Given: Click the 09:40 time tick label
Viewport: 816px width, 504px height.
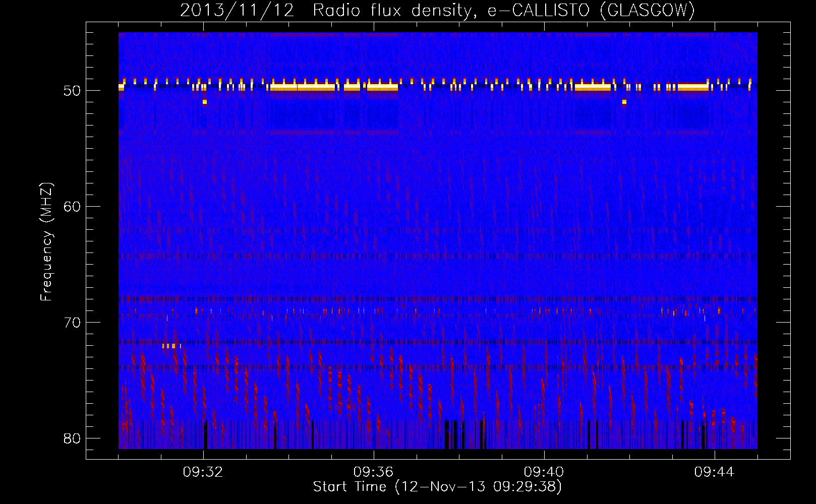Looking at the screenshot, I should 544,472.
